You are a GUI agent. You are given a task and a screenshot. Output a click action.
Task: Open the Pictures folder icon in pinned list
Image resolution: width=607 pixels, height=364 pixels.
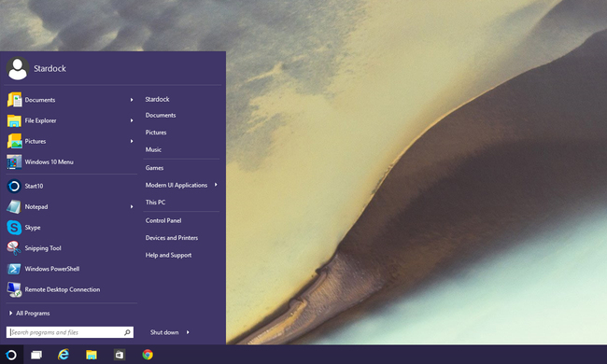(14, 141)
